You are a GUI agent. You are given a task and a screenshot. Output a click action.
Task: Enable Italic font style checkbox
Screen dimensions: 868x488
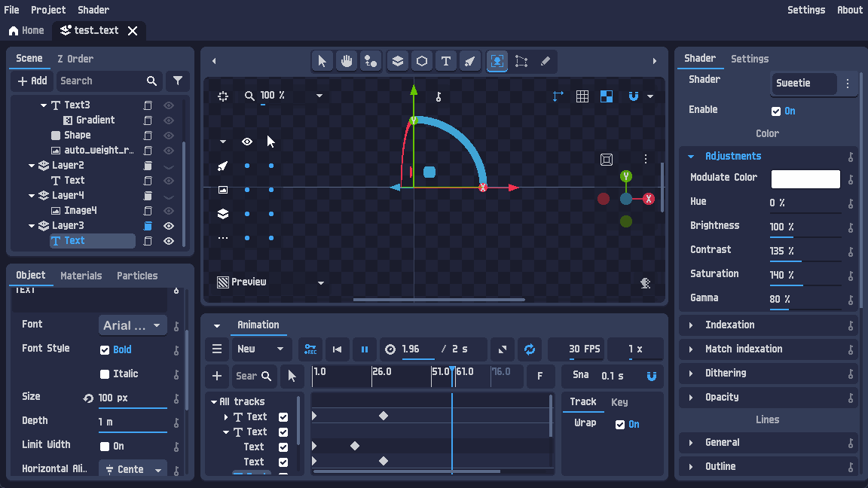[105, 374]
